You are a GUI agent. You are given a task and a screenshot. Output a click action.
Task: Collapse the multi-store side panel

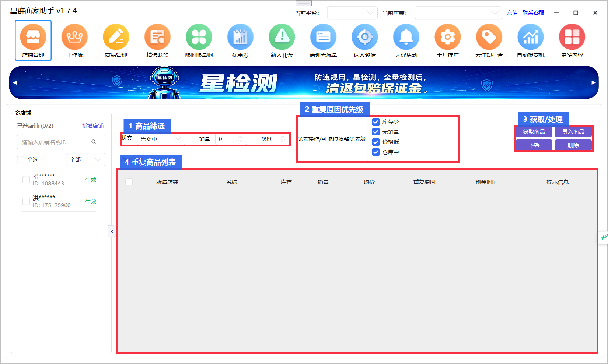[x=112, y=232]
